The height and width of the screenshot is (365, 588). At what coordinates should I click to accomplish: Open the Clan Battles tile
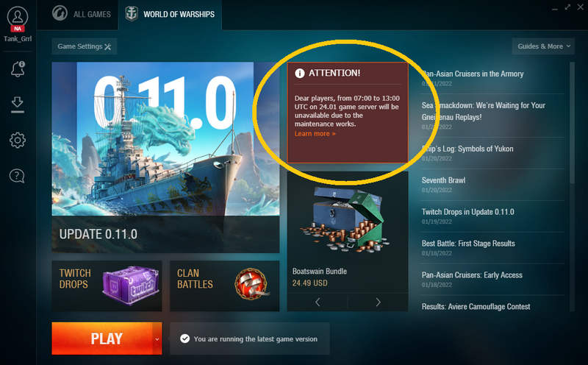coord(225,286)
